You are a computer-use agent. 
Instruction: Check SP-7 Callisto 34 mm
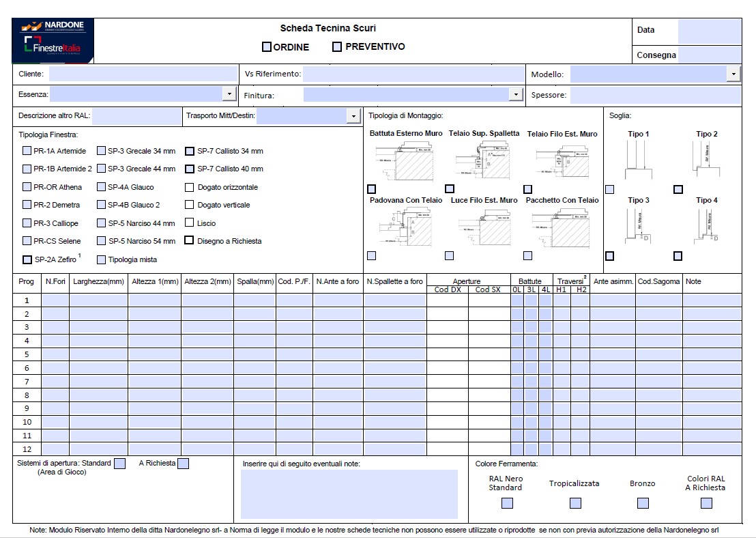click(x=190, y=151)
